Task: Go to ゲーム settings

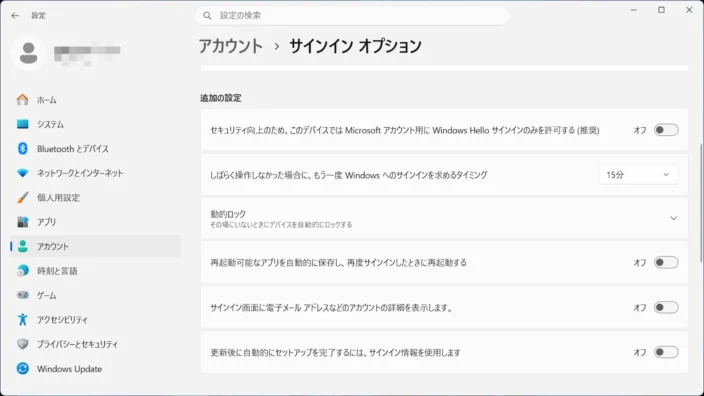Action: tap(95, 295)
